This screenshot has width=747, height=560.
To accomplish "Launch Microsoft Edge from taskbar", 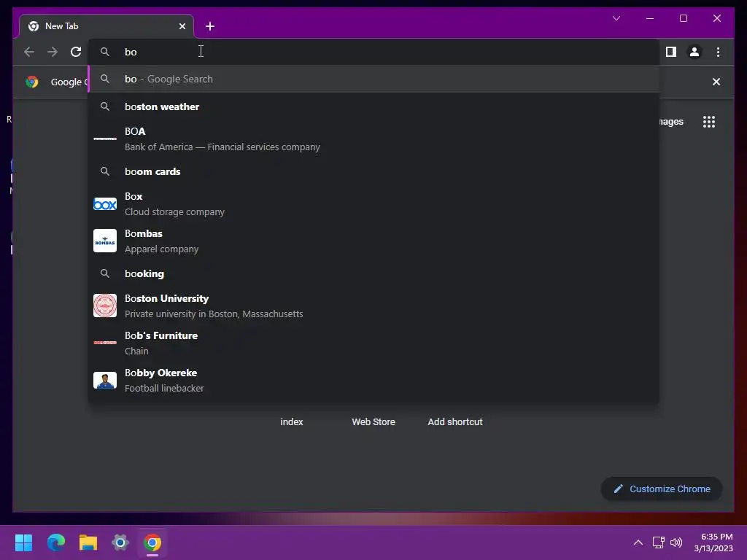I will (x=55, y=542).
